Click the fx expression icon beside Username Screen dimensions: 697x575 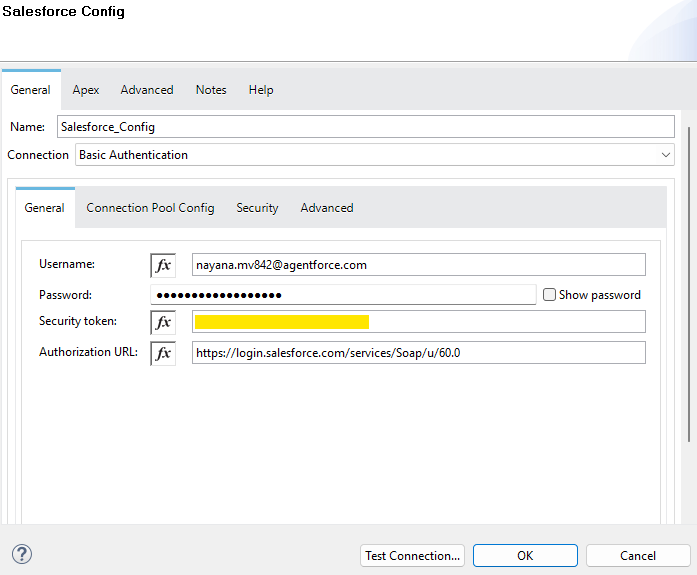tap(163, 265)
